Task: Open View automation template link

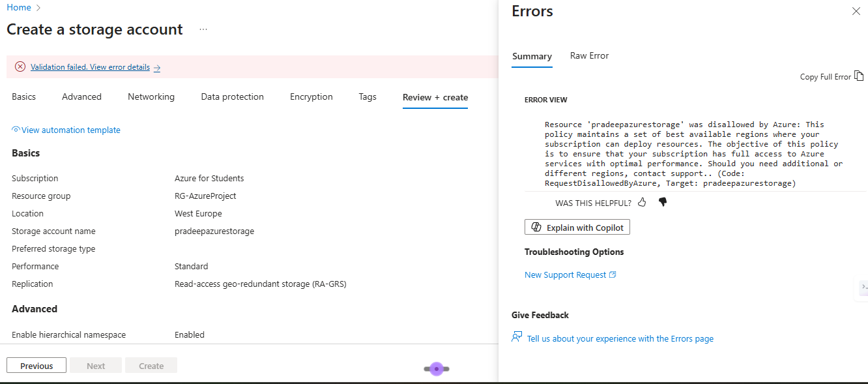Action: click(x=71, y=130)
